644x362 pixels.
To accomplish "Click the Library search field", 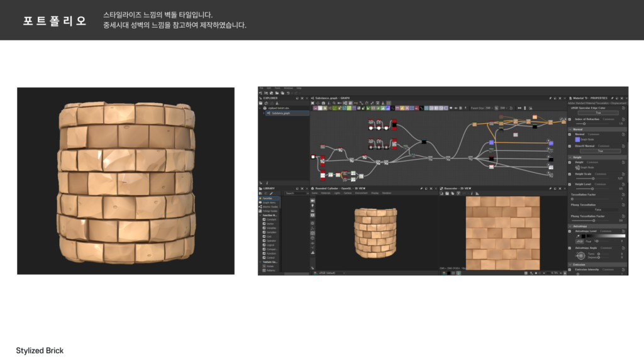I will tap(296, 193).
